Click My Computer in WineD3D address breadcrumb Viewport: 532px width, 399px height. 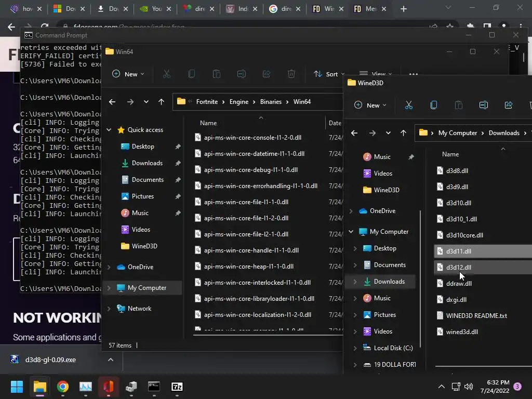coord(457,133)
